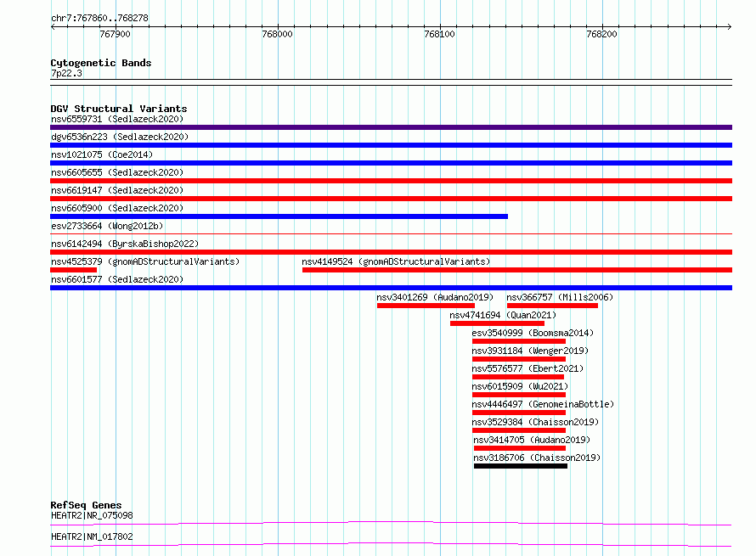Select the dgv6536n223 (Sedlazeck2020) label

(x=120, y=137)
